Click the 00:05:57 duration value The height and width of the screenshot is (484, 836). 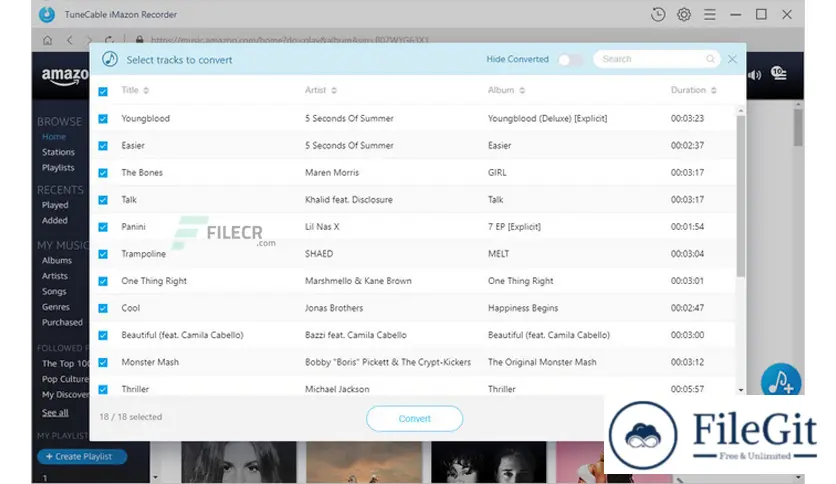coord(687,389)
